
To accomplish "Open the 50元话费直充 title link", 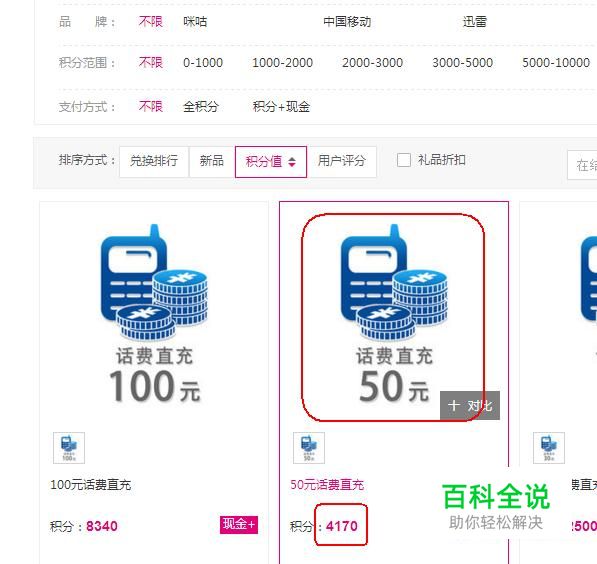I will 327,485.
